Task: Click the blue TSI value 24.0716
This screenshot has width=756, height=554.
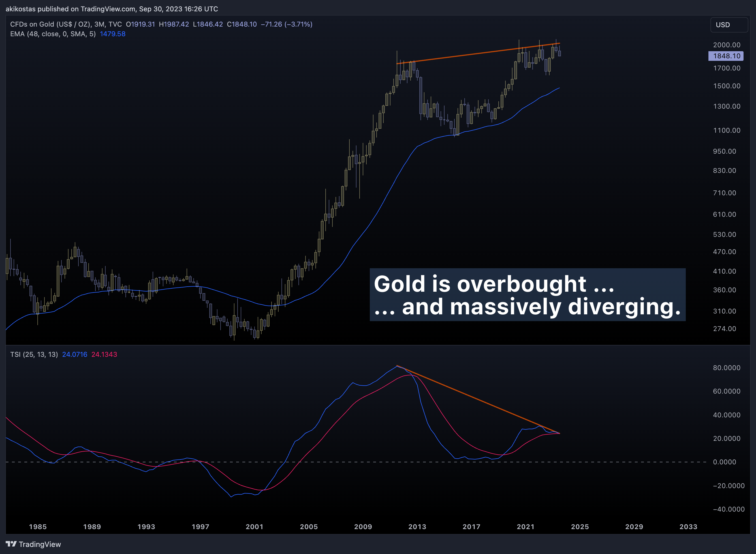Action: (74, 355)
